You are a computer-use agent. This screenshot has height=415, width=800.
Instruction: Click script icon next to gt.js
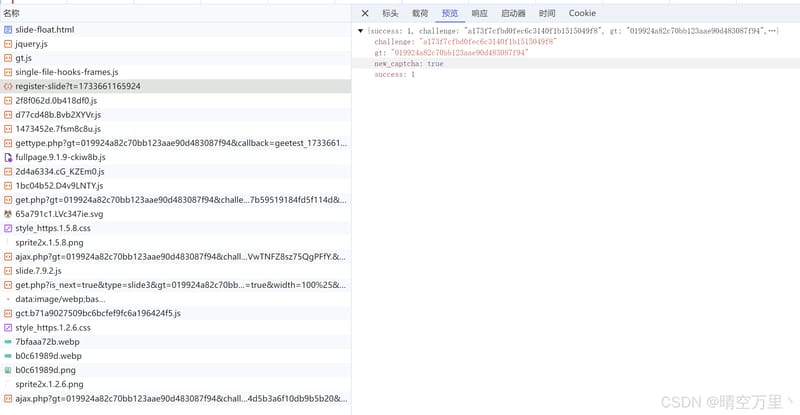coord(8,58)
